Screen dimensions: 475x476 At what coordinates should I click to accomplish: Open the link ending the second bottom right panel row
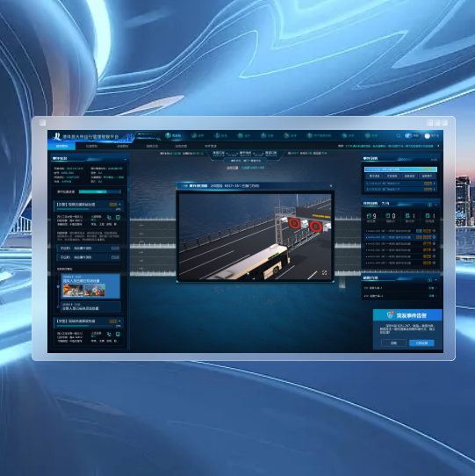click(x=433, y=296)
